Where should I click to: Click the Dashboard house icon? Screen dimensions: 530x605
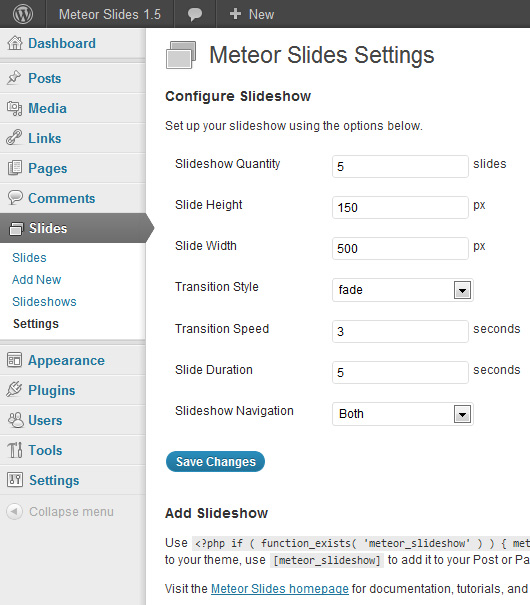15,43
